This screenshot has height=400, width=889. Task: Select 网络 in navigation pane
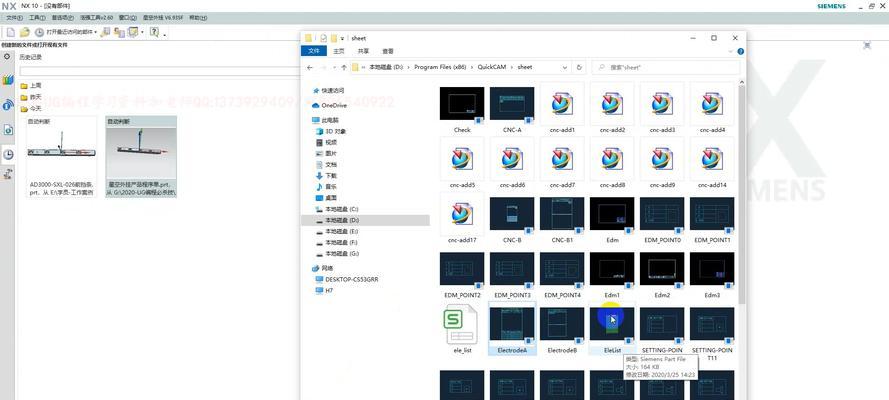click(x=323, y=268)
